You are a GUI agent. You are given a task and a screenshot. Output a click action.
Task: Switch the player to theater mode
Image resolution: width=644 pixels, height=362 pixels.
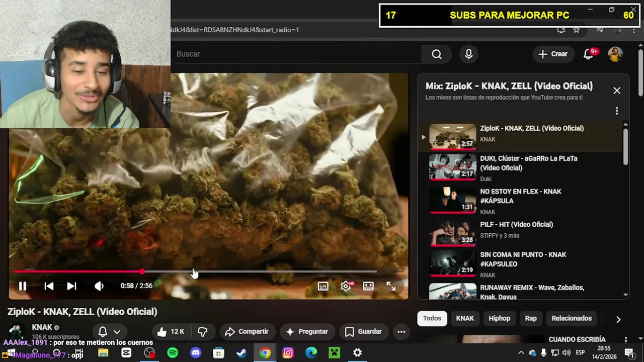[368, 286]
